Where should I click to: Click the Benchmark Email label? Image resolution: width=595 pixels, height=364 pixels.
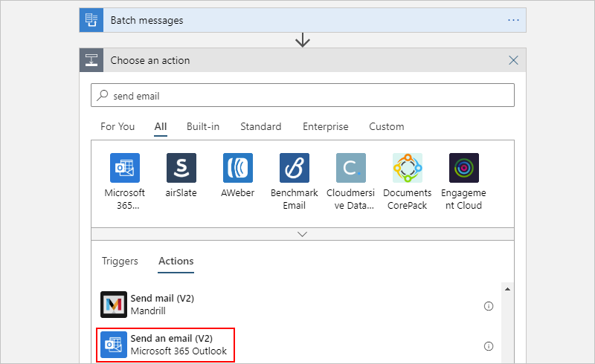pyautogui.click(x=294, y=199)
